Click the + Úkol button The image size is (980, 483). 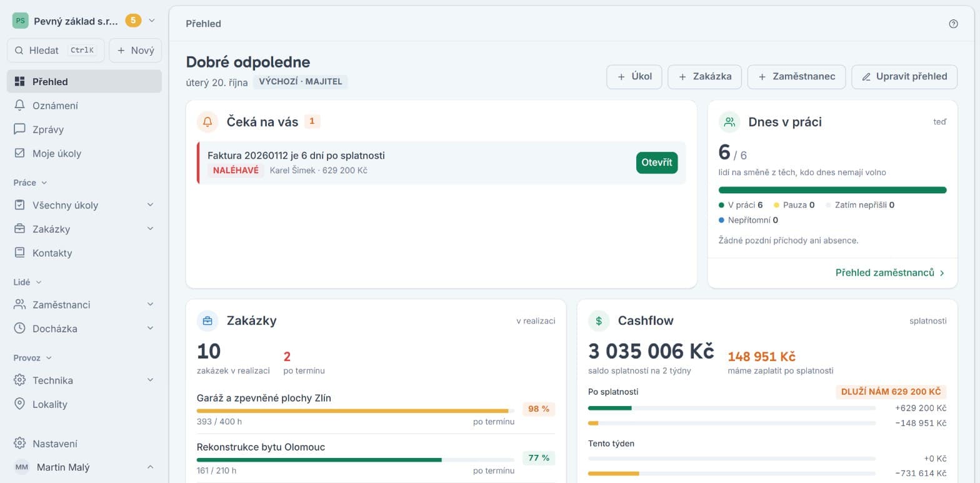coord(634,77)
